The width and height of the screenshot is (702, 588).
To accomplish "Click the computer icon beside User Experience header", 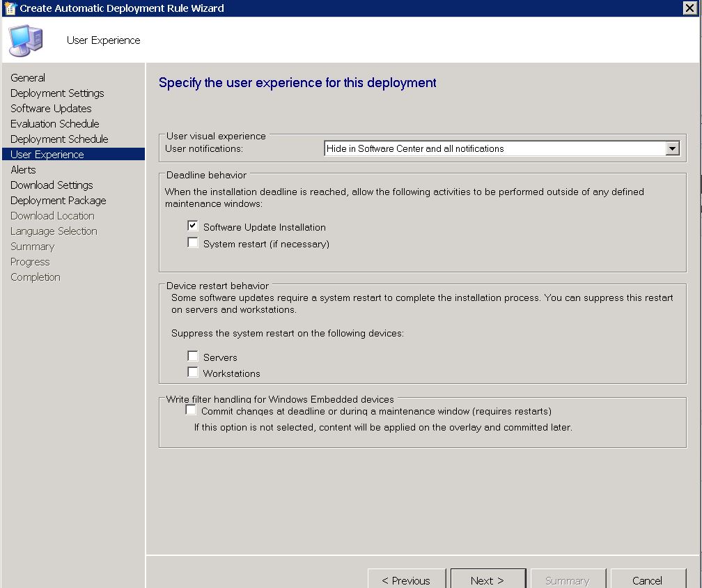I will [x=26, y=40].
